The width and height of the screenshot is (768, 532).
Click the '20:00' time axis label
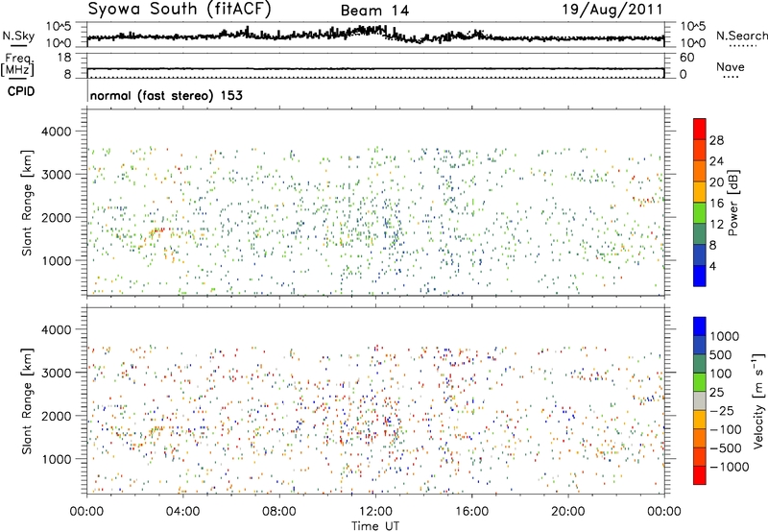click(x=567, y=512)
